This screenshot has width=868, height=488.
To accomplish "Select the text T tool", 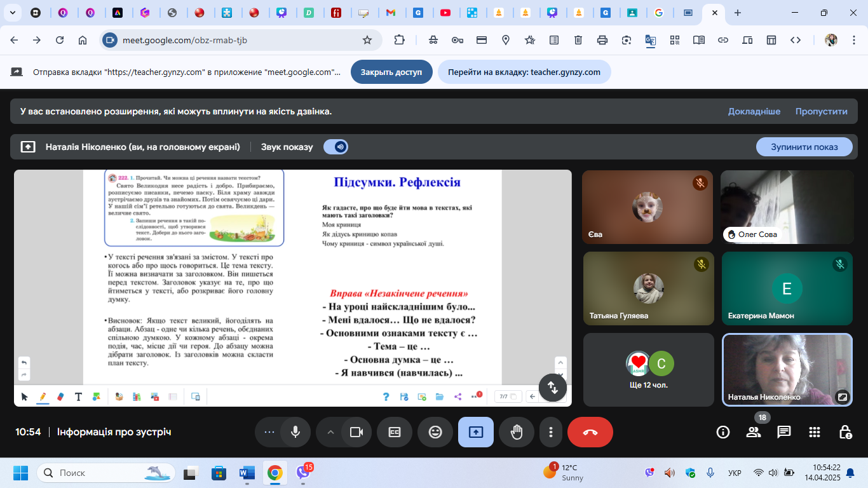I will [79, 396].
